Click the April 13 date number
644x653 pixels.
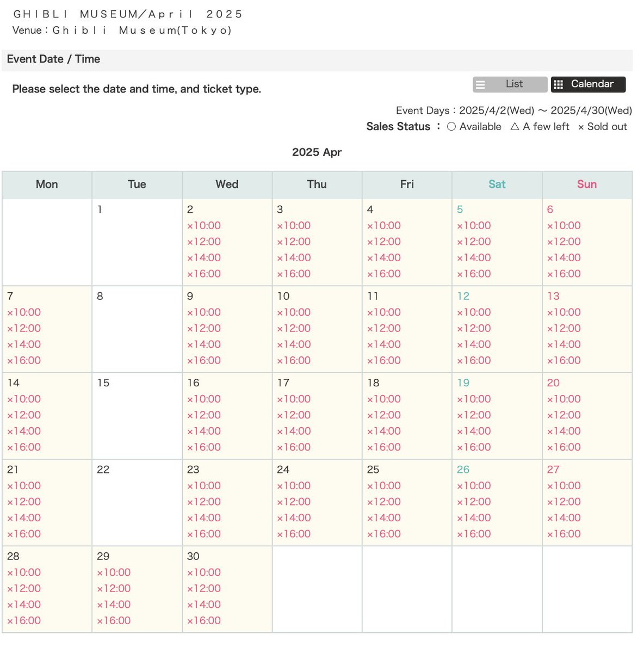pyautogui.click(x=553, y=296)
